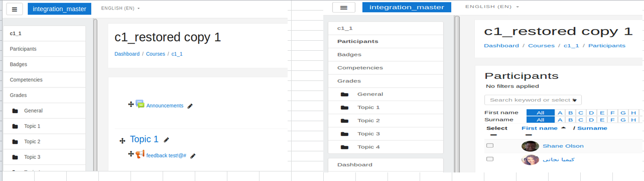Image resolution: width=644 pixels, height=181 pixels.
Task: Click the feedback test megaphone icon
Action: coord(140,154)
